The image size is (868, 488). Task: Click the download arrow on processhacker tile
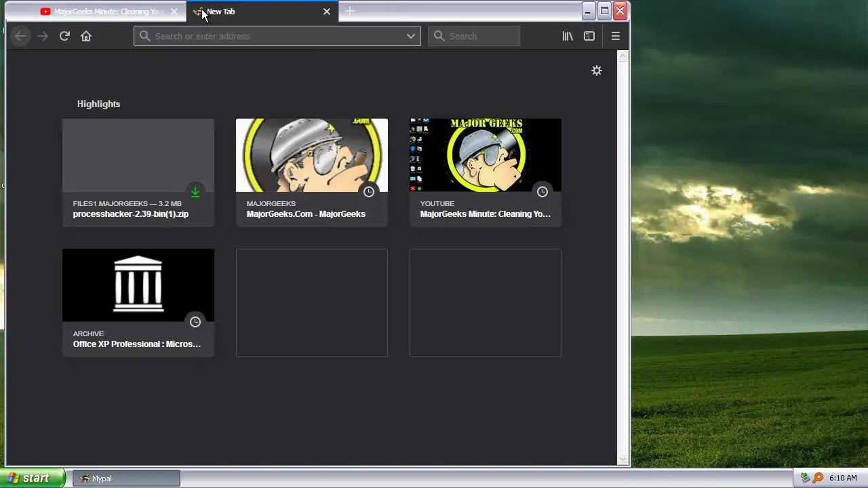click(x=195, y=192)
